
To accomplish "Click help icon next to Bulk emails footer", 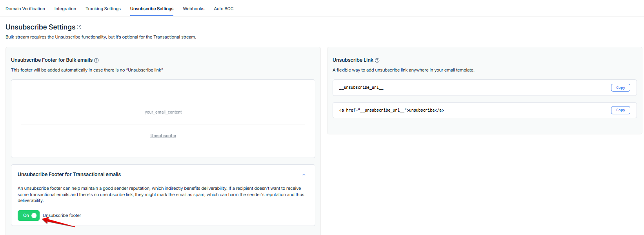I will click(96, 61).
